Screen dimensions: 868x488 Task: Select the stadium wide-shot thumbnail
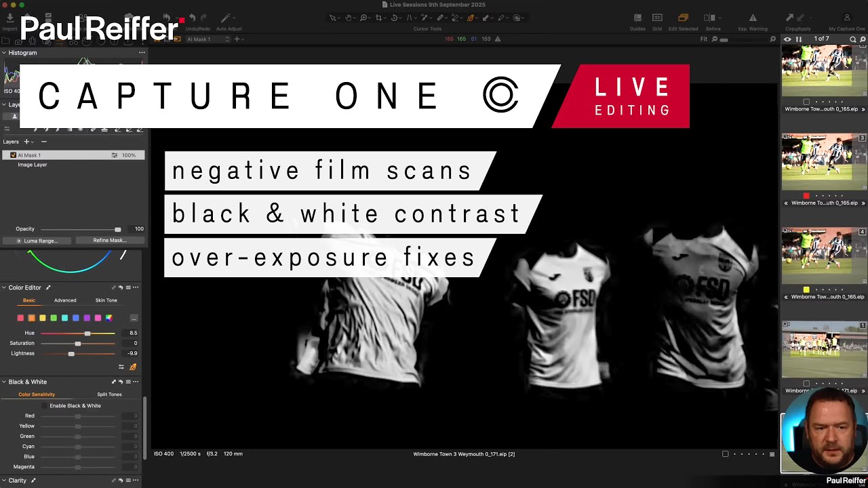[x=824, y=350]
